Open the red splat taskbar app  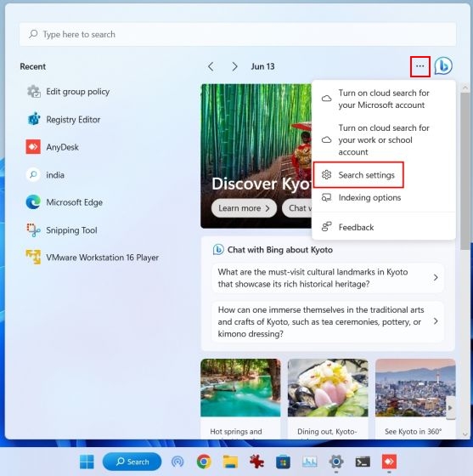coord(256,462)
